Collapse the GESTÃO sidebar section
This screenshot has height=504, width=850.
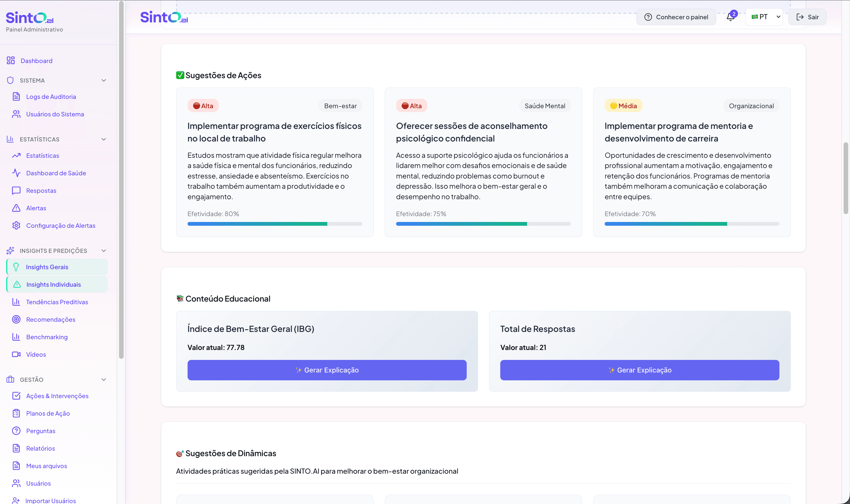click(104, 379)
